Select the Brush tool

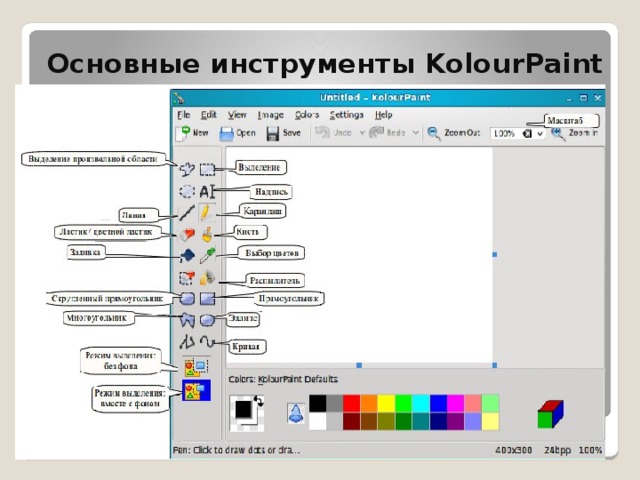click(207, 235)
